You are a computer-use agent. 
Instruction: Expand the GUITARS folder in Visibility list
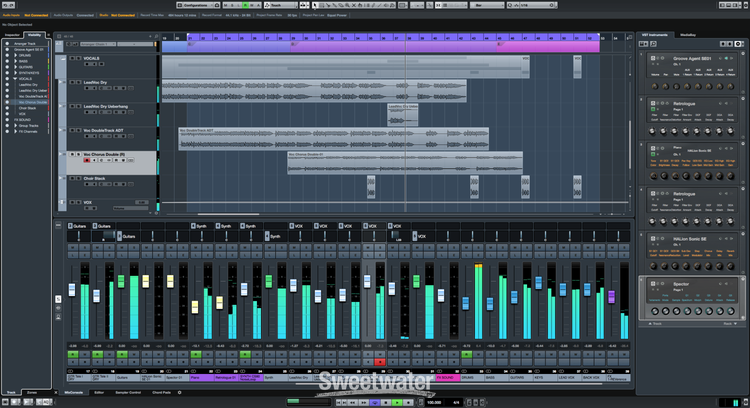15,67
